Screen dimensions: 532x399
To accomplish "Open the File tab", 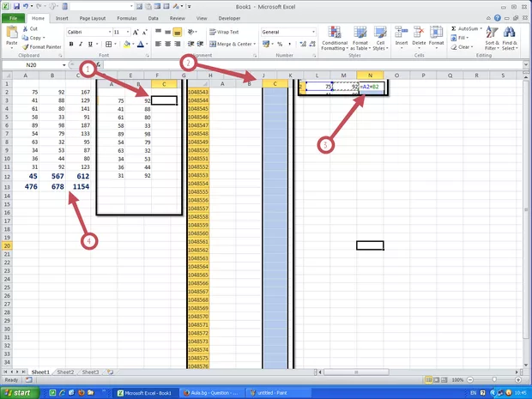I will [x=14, y=18].
